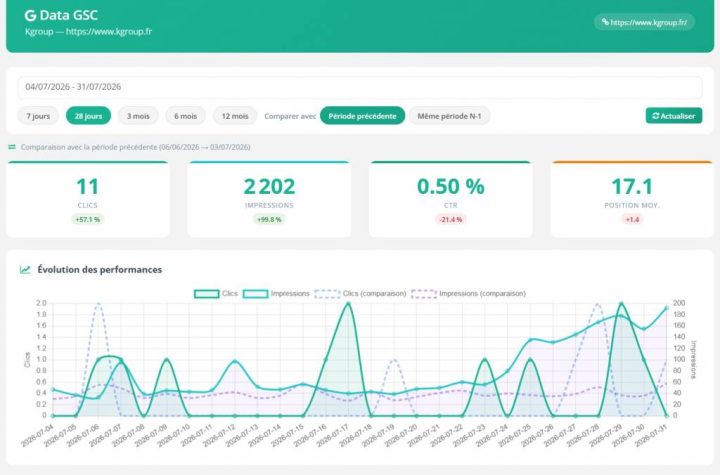Click the Évolution des performances heading
Viewport: 720px width, 475px height.
pos(100,270)
